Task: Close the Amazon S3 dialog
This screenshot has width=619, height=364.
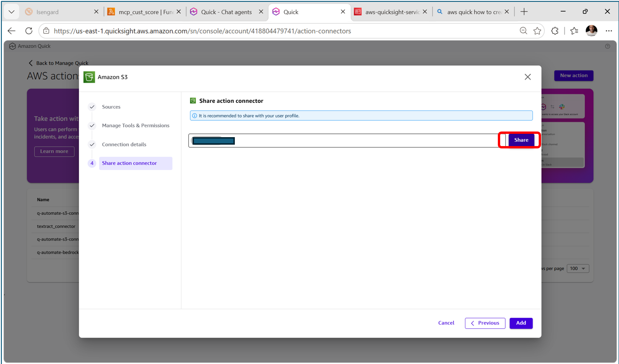Action: click(x=528, y=77)
